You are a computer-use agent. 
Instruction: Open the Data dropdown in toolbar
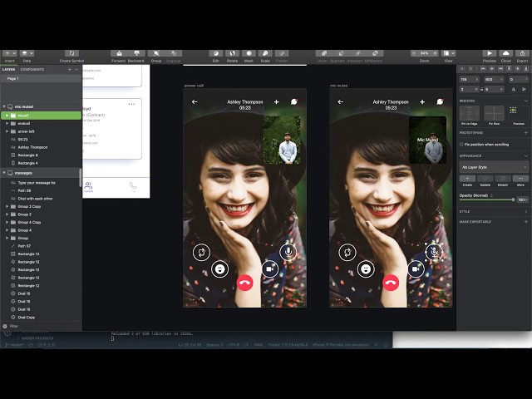[x=27, y=53]
